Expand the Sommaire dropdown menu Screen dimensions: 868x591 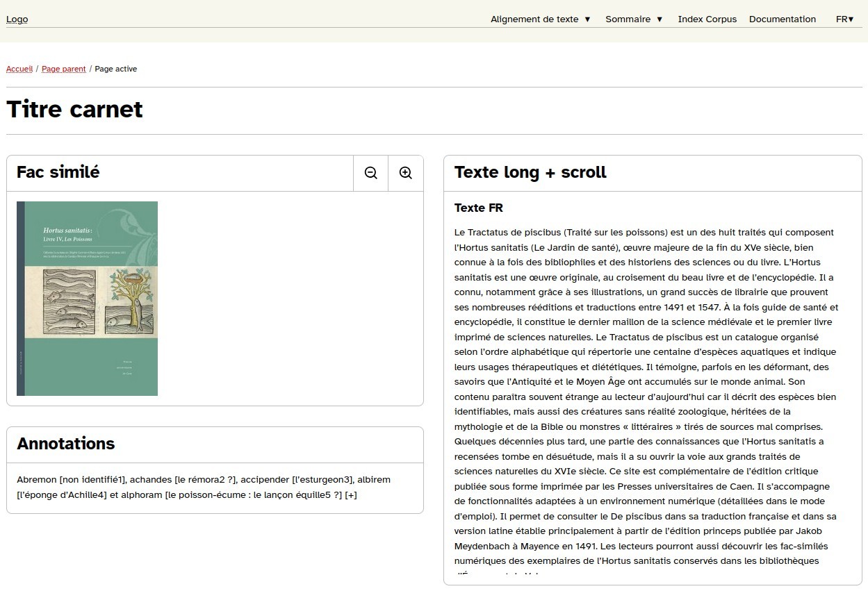tap(634, 19)
